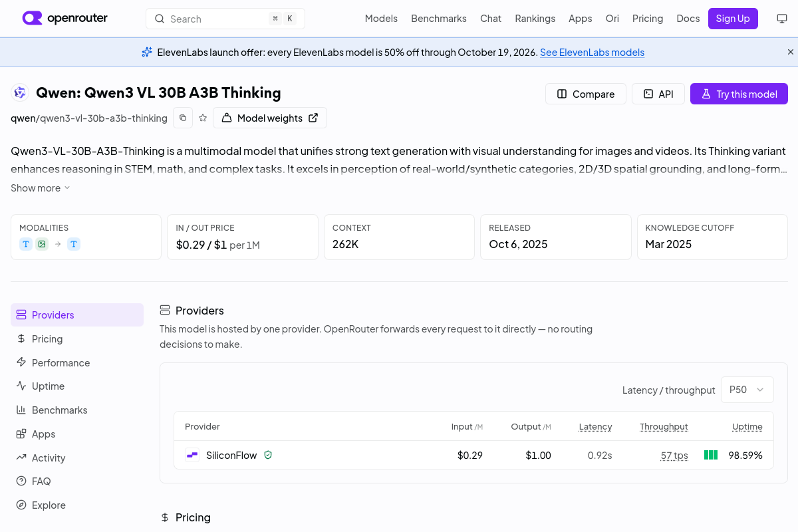This screenshot has width=798, height=532.
Task: Click the $1.00 output price cell
Action: (538, 456)
